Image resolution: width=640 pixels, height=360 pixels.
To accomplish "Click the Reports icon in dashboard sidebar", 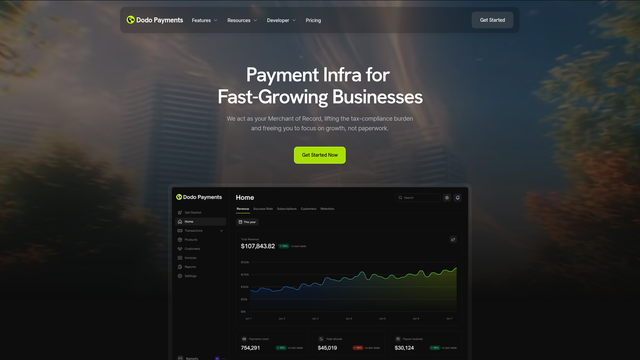I will (180, 267).
